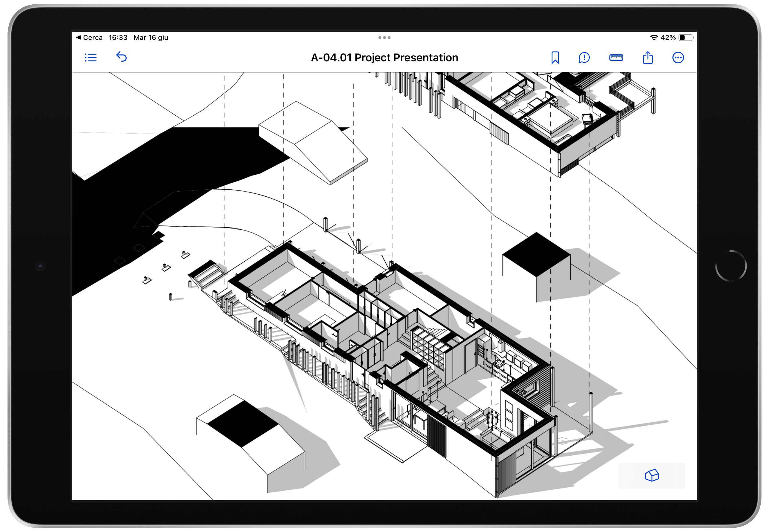The height and width of the screenshot is (532, 769).
Task: Tap the 16:33 clock in status bar
Action: (x=118, y=38)
